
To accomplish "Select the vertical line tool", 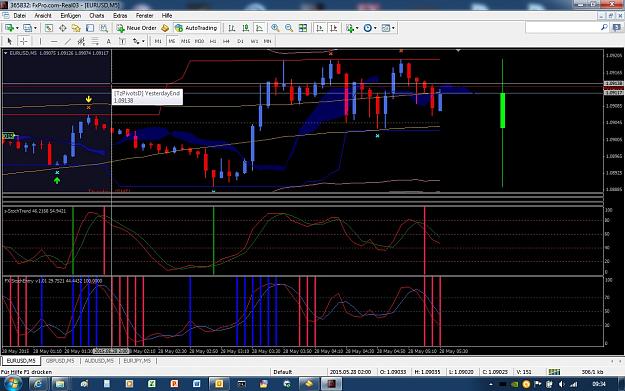I will click(x=40, y=41).
